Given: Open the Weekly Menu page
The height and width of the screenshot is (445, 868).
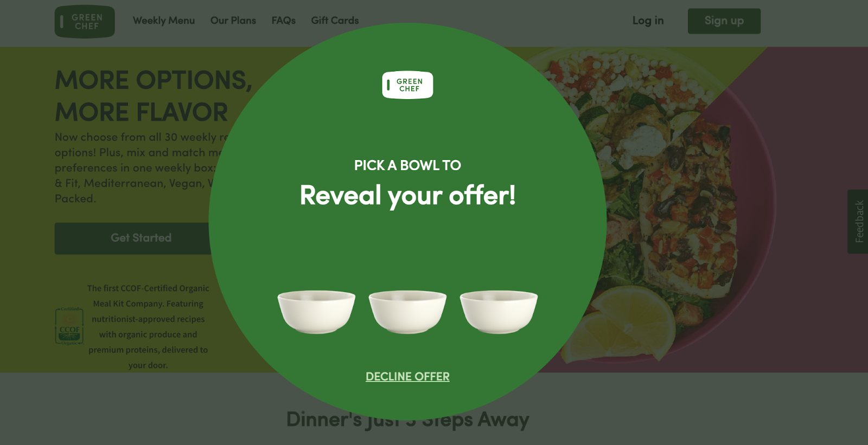Looking at the screenshot, I should 164,21.
